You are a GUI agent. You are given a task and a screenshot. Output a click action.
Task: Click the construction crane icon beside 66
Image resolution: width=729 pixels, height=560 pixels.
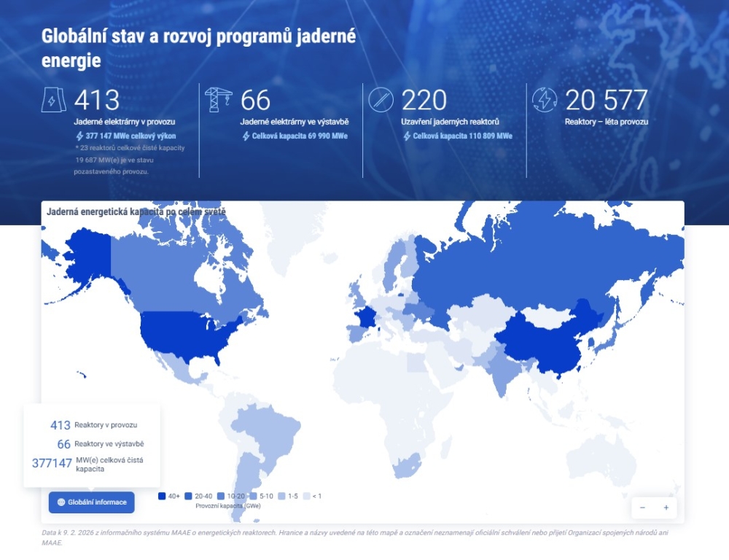coord(218,99)
